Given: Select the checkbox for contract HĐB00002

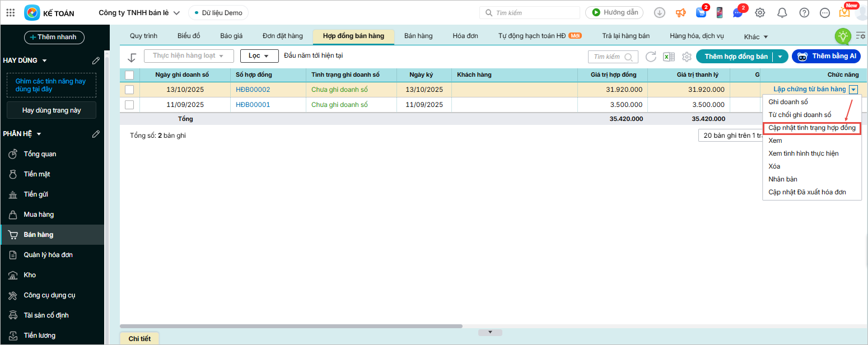Looking at the screenshot, I should pos(129,90).
